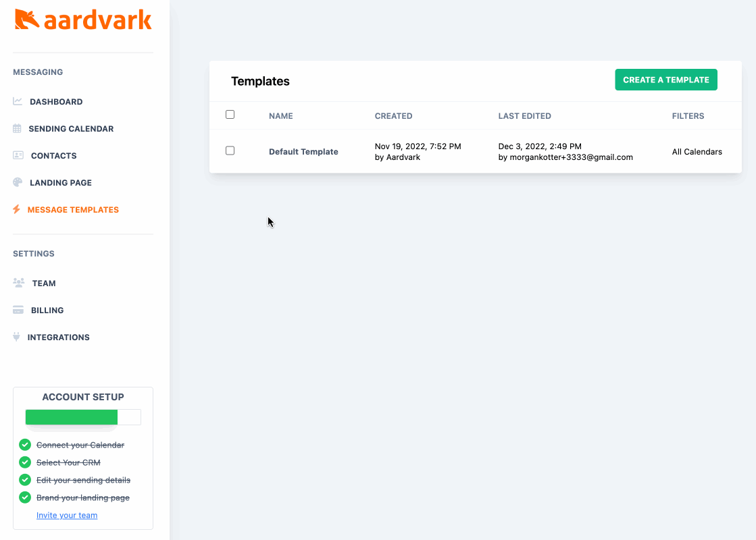Check the Default Template row checkbox
The image size is (756, 540).
pyautogui.click(x=230, y=151)
